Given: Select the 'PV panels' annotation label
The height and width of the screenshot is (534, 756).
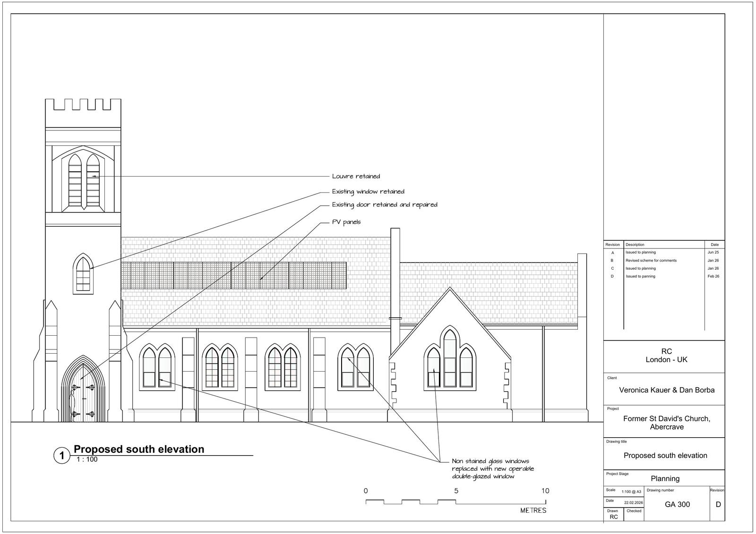Looking at the screenshot, I should (346, 222).
